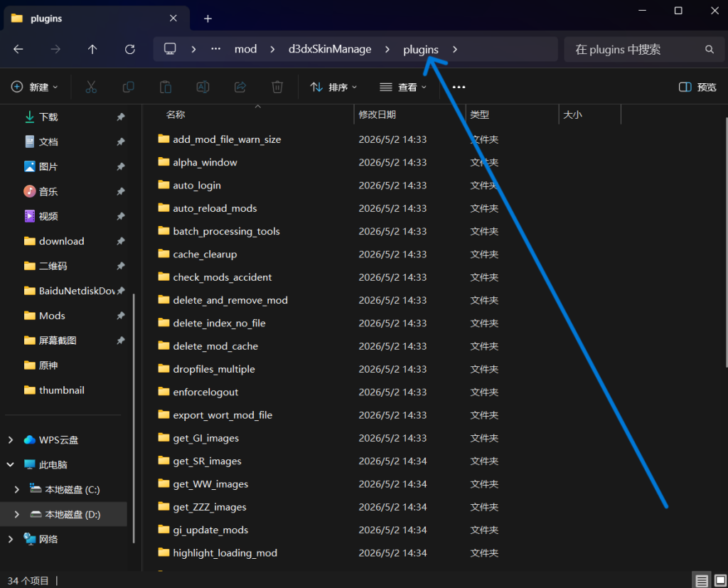
Task: Switch to large thumbnails view icon
Action: [x=720, y=581]
